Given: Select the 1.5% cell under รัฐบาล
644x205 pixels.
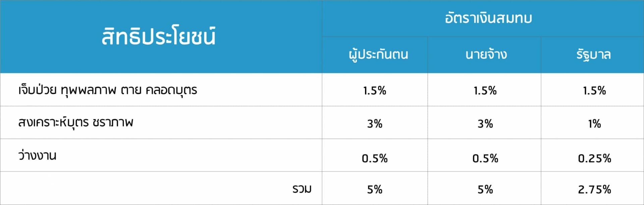Looking at the screenshot, I should [594, 91].
